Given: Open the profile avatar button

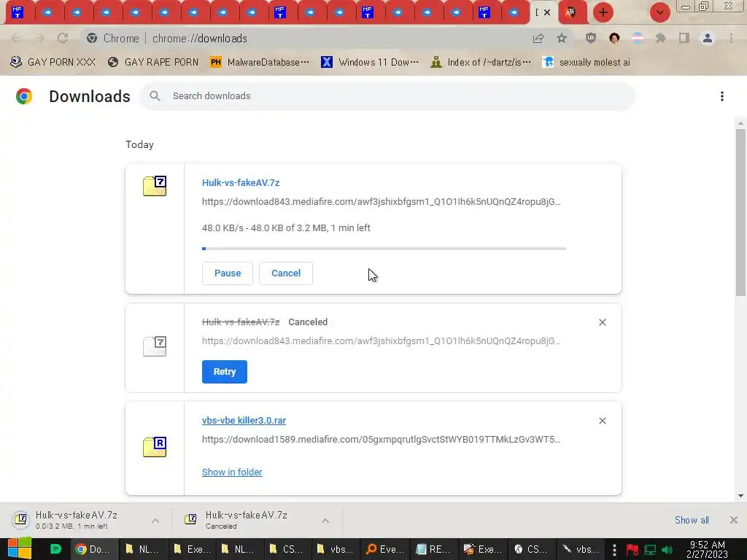Looking at the screenshot, I should coord(708,38).
